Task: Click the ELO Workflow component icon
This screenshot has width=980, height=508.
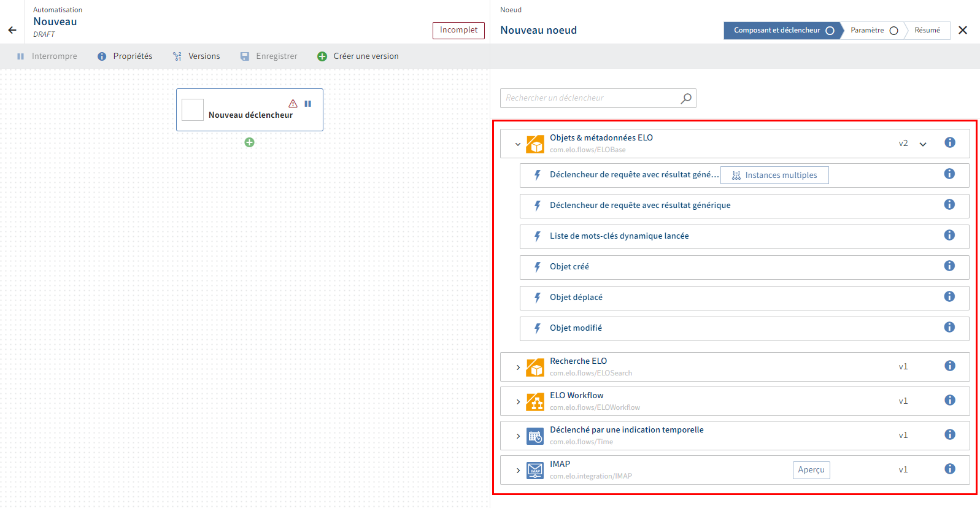Action: (x=535, y=402)
